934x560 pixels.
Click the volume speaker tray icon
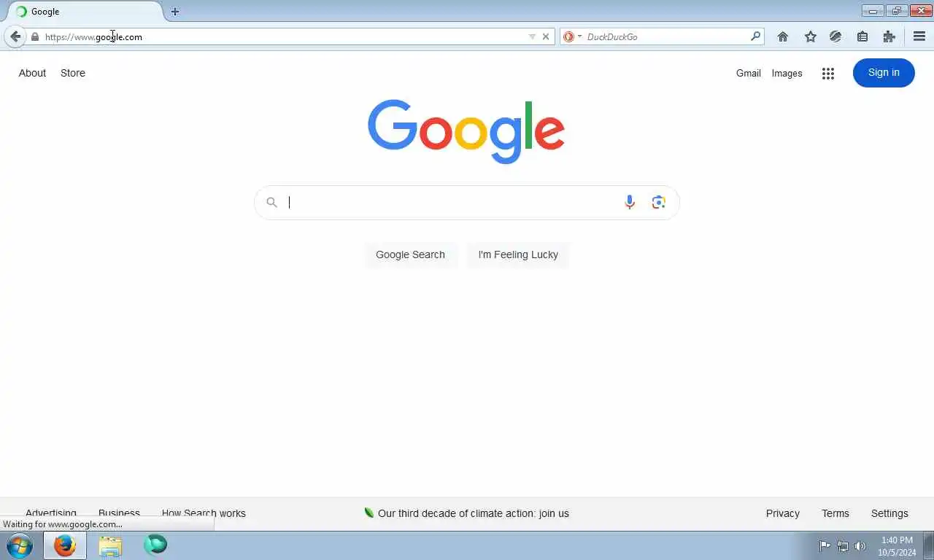860,546
